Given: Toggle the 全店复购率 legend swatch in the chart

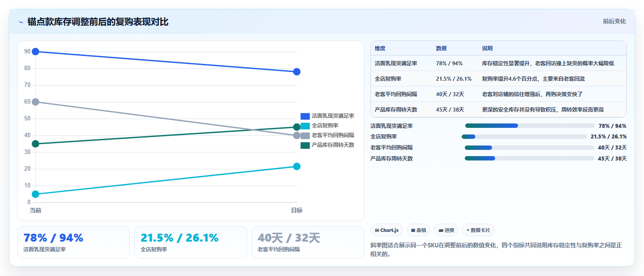Looking at the screenshot, I should (x=305, y=126).
